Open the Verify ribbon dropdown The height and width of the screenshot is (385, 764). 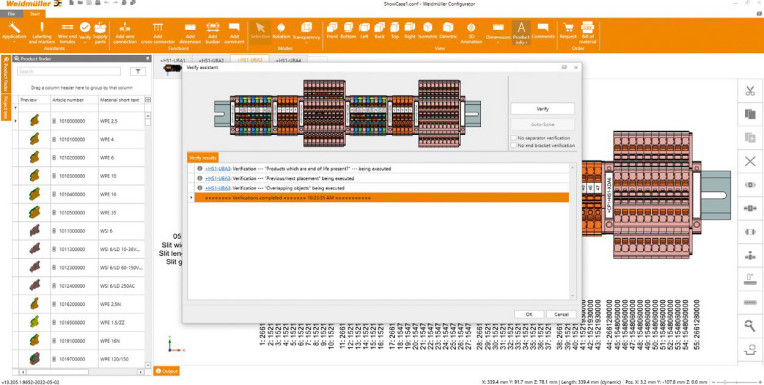[85, 42]
